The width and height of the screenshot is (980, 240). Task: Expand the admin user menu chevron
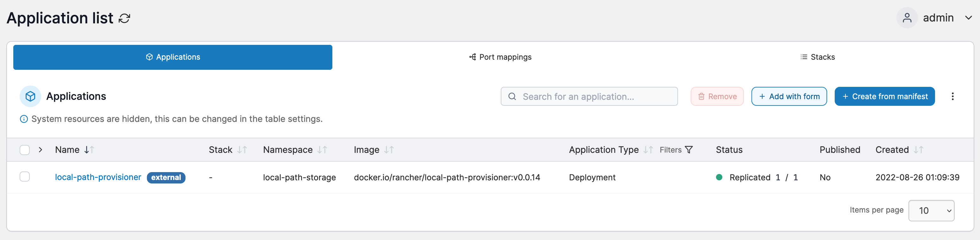tap(968, 18)
